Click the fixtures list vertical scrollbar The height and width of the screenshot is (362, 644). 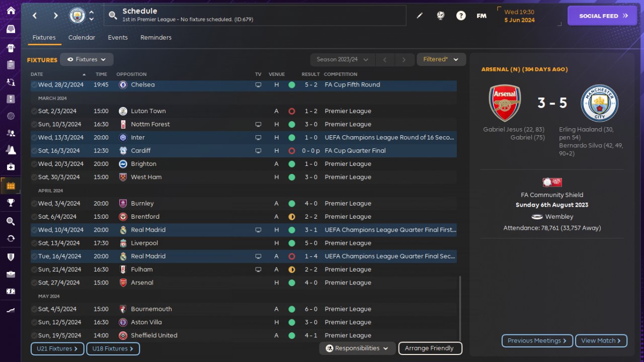[460, 307]
